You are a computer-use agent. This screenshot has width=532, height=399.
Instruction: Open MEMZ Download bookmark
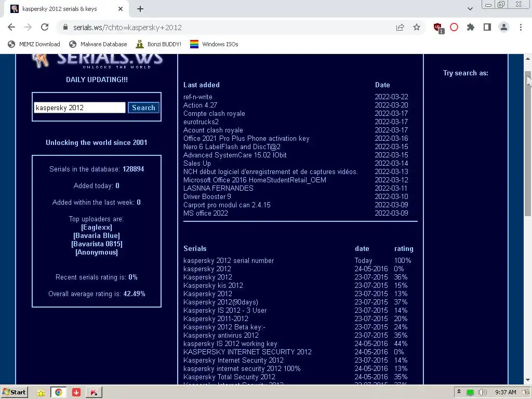34,44
